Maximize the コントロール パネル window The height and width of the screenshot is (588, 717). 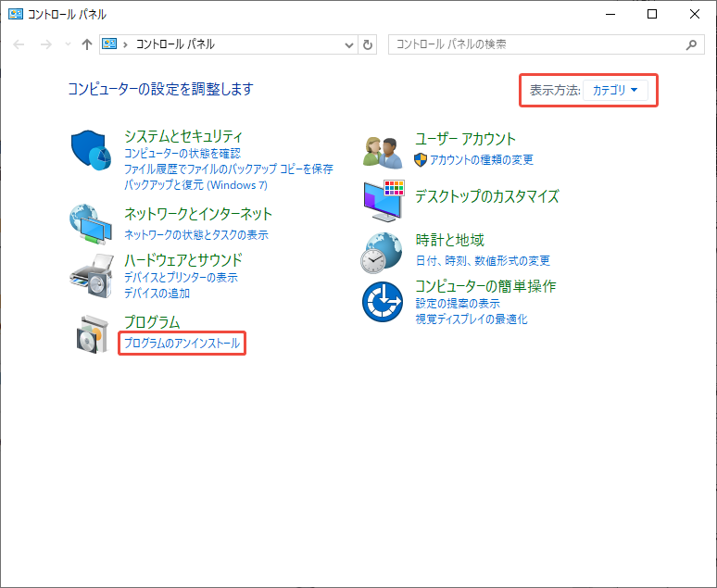point(652,14)
